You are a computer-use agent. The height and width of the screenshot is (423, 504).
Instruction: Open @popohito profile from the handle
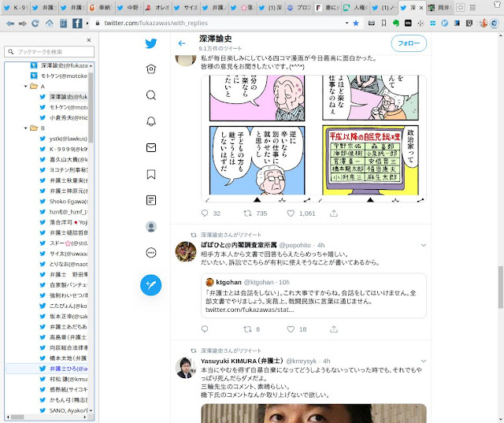click(x=295, y=245)
